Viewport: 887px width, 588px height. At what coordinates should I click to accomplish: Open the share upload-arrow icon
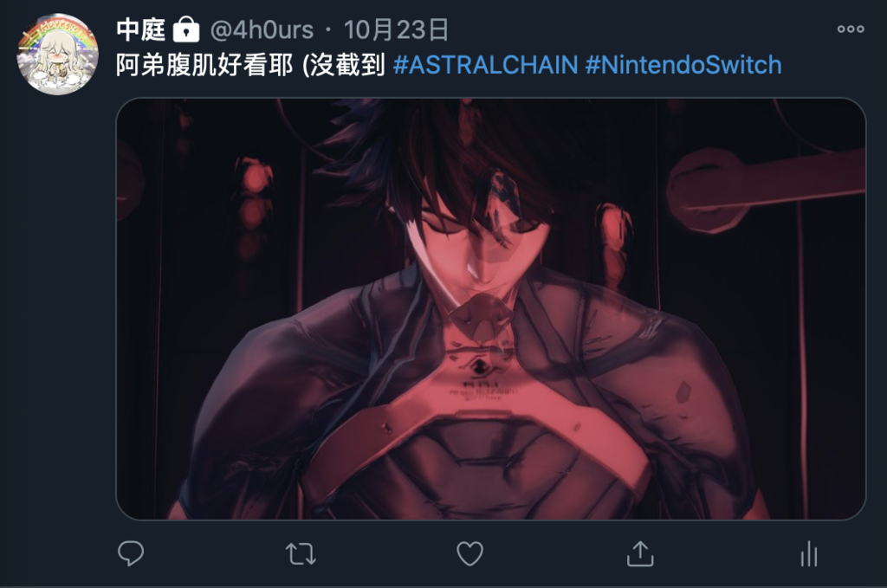pyautogui.click(x=640, y=553)
